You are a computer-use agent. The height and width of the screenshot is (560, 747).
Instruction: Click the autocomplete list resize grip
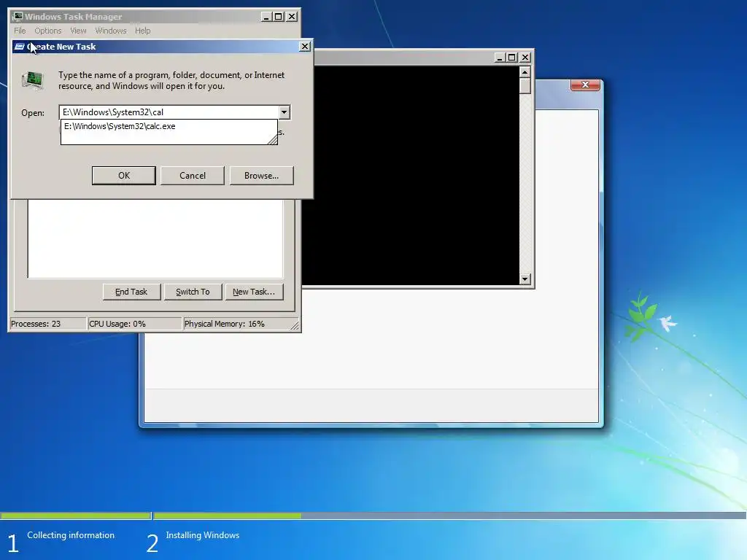point(273,139)
